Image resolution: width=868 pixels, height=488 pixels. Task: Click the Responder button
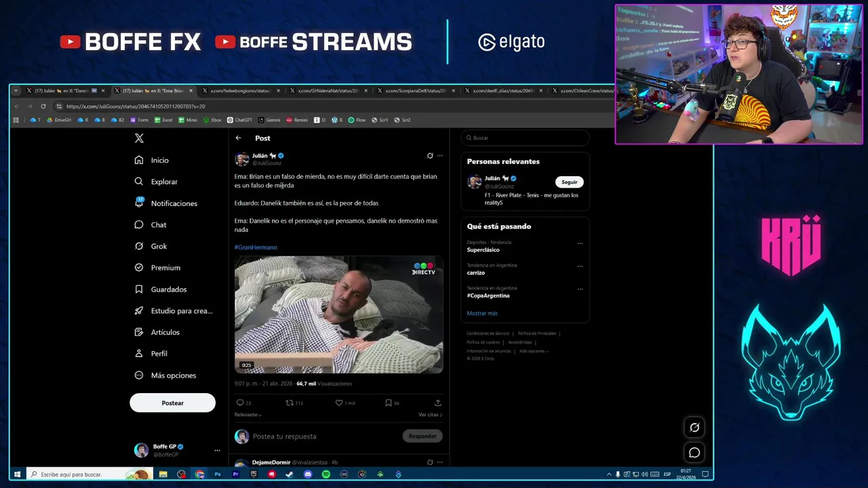point(422,436)
